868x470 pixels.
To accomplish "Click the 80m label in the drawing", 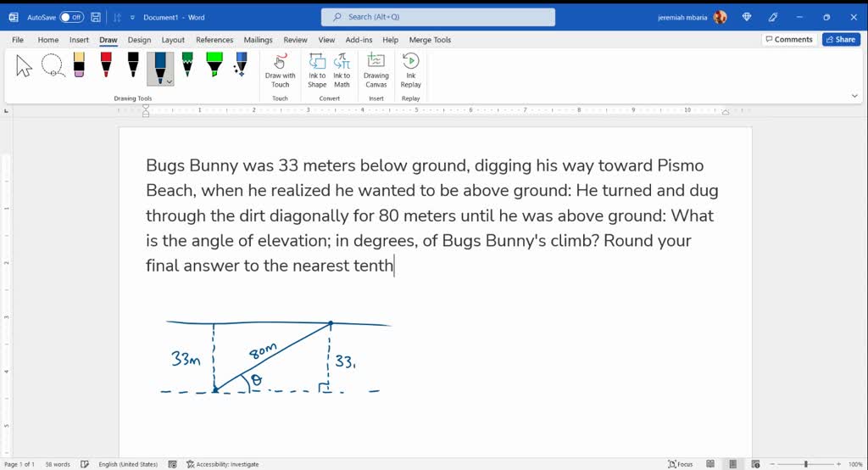I will (263, 351).
